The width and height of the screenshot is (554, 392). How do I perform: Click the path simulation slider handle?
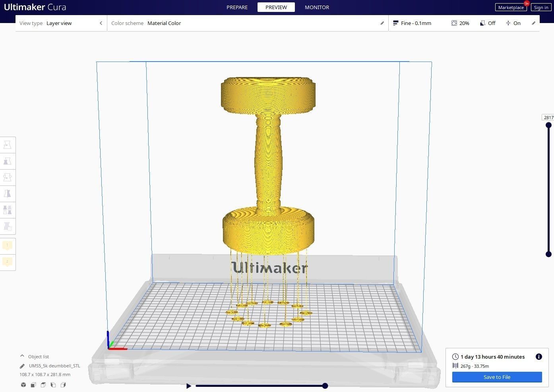tap(325, 386)
